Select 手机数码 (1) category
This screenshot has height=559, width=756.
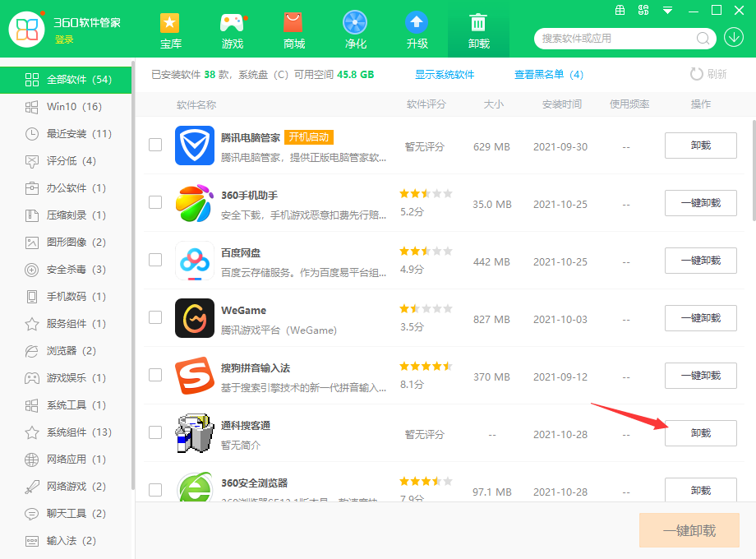[66, 296]
